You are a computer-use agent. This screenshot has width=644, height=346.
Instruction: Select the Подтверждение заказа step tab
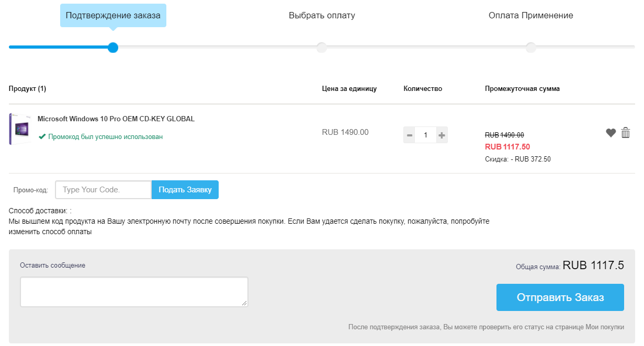(x=113, y=16)
